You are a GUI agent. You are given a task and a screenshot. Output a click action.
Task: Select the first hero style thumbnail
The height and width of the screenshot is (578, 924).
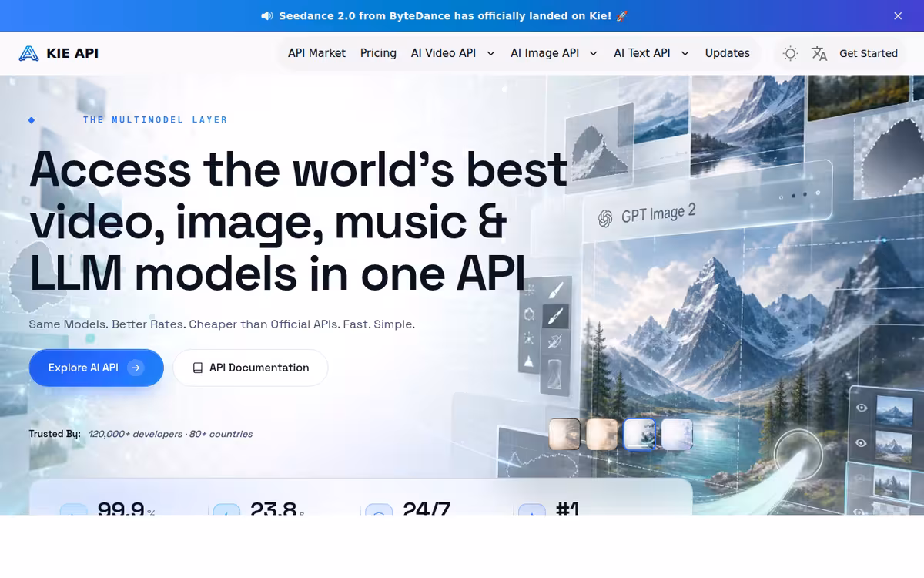(x=564, y=434)
